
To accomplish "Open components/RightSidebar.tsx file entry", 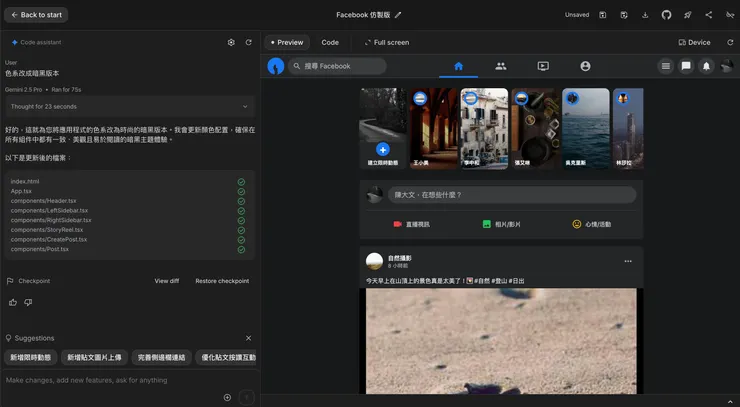I will pyautogui.click(x=51, y=220).
